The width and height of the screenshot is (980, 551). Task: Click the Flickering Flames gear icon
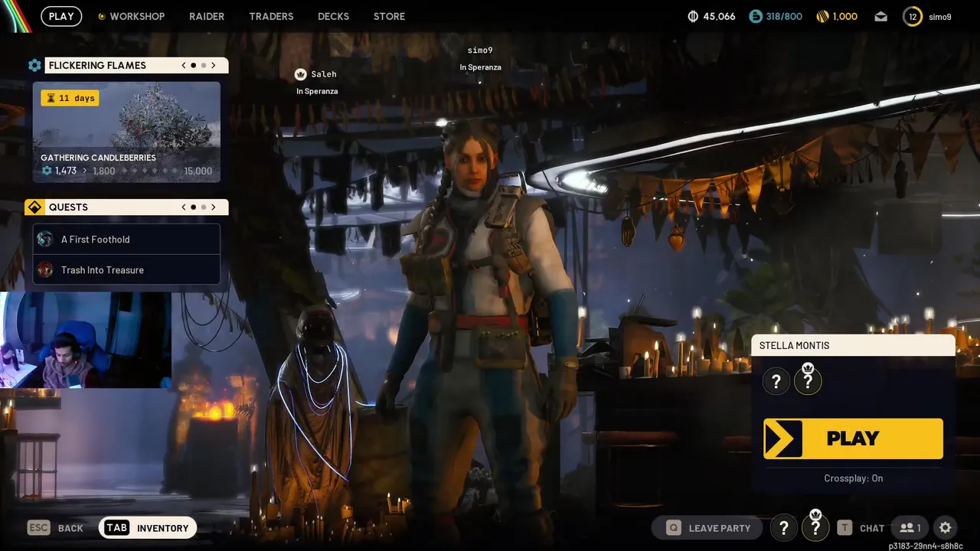click(x=34, y=65)
